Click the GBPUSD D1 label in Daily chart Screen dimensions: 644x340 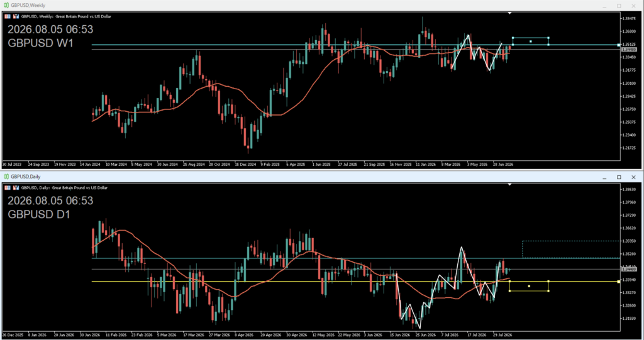[x=39, y=214]
